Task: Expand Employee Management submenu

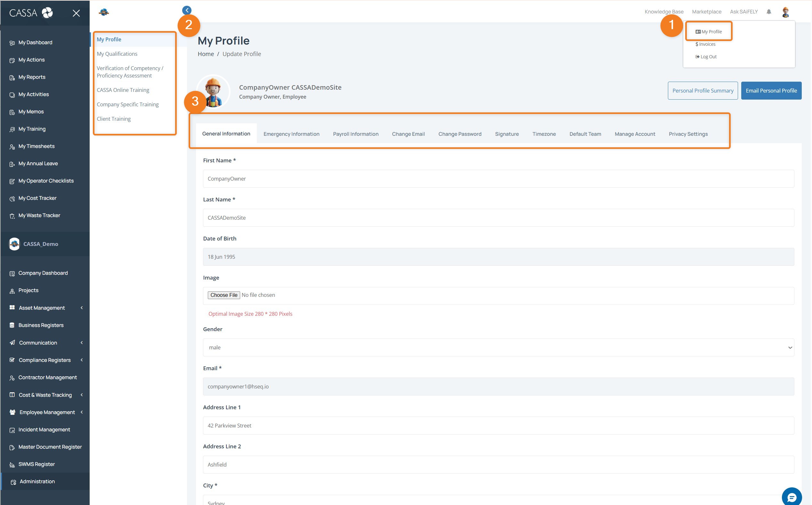Action: (x=81, y=412)
